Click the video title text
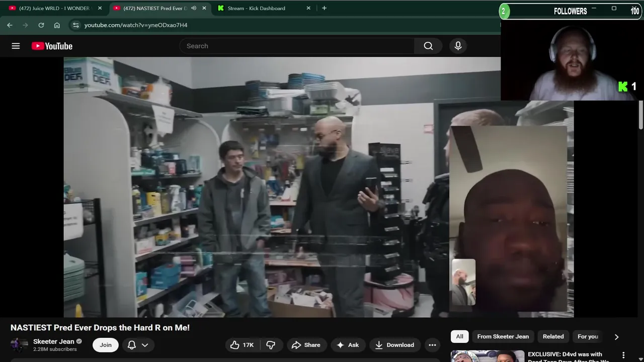This screenshot has width=644, height=362. point(100,328)
